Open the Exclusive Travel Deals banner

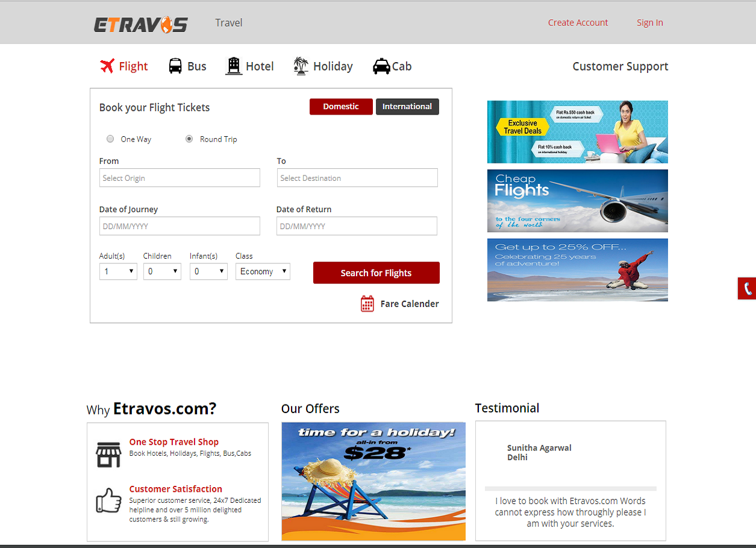coord(578,132)
